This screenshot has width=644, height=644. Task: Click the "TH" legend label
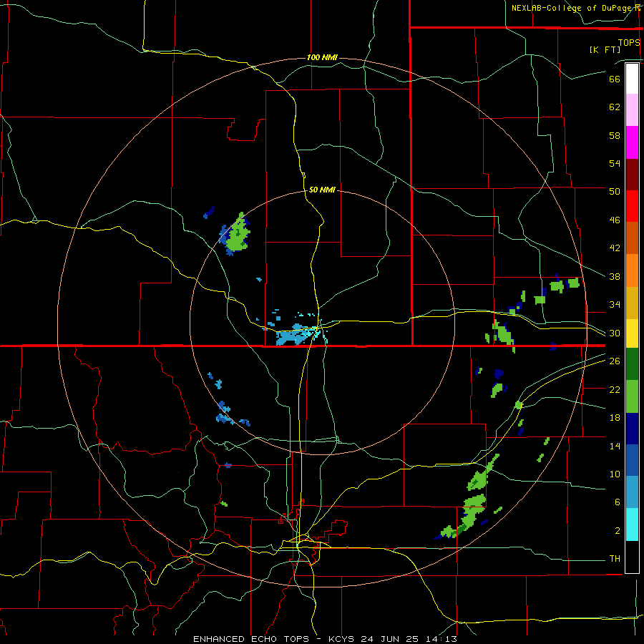point(615,559)
